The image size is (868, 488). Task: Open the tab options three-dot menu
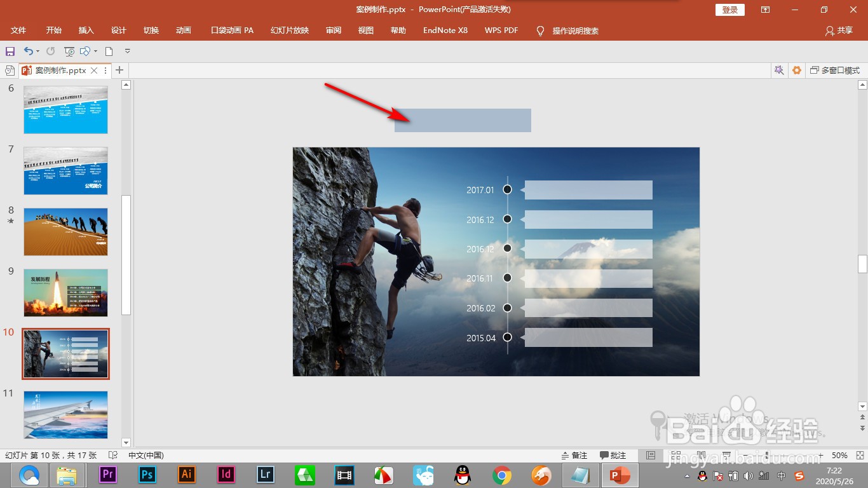(105, 71)
